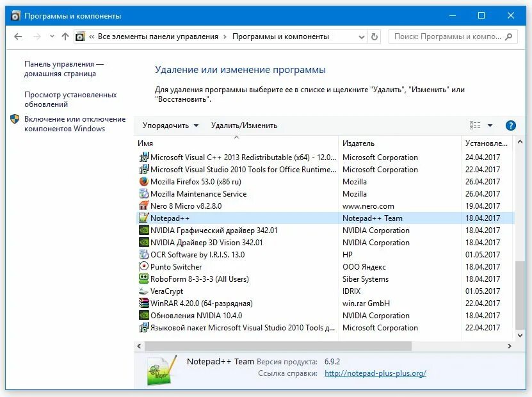This screenshot has width=532, height=397.
Task: Click the OCR Software by I.R.I.S. icon
Action: [144, 254]
